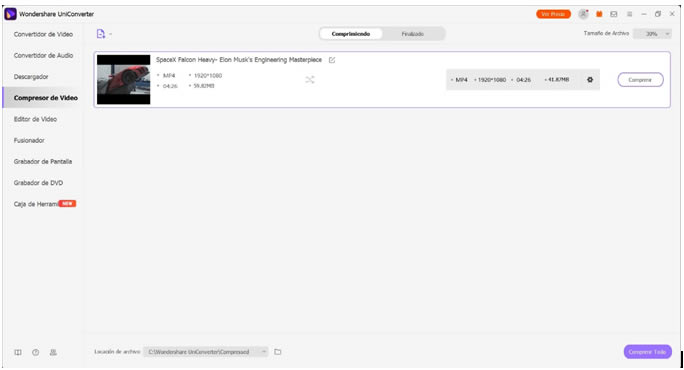Open the user guide book icon
The image size is (684, 370).
tap(18, 352)
